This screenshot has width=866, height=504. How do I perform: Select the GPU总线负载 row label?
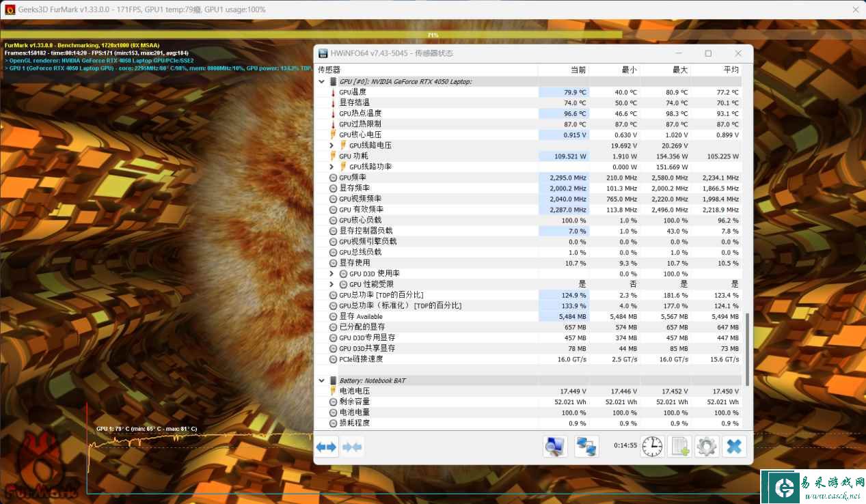360,252
